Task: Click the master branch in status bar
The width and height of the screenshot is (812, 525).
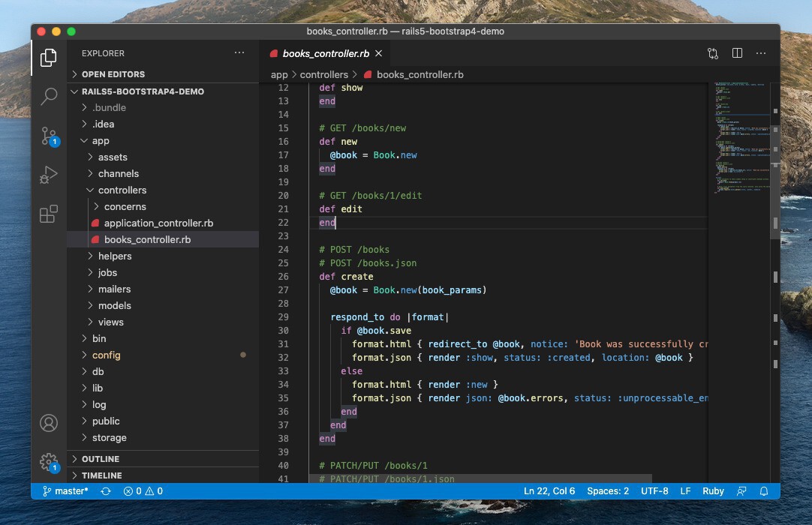Action: click(x=66, y=491)
